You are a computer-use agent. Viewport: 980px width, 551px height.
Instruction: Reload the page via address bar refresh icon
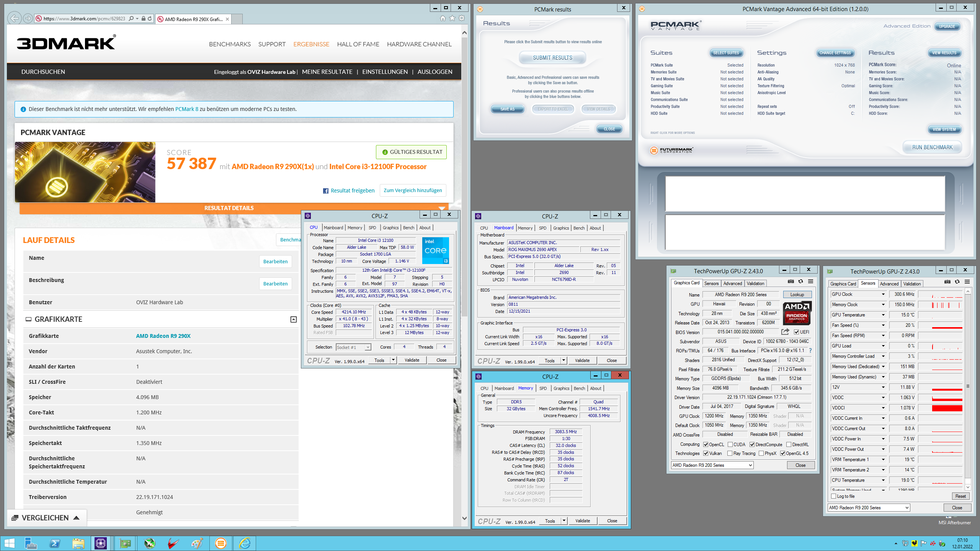[x=150, y=18]
